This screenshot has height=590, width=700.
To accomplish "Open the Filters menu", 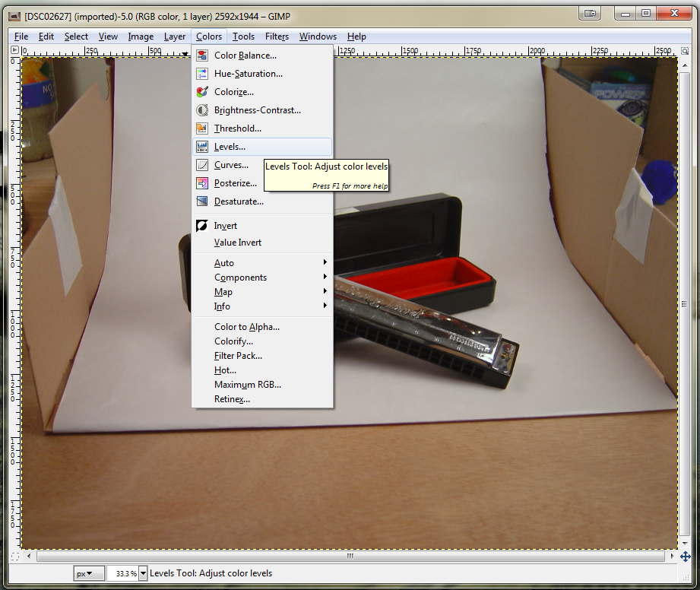I will pos(276,36).
